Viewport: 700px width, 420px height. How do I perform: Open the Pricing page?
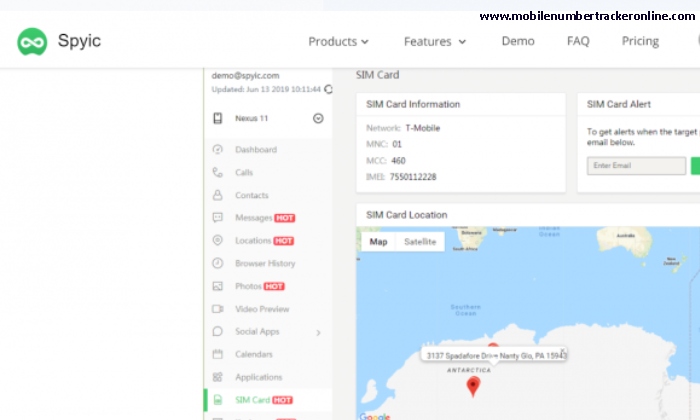point(640,42)
